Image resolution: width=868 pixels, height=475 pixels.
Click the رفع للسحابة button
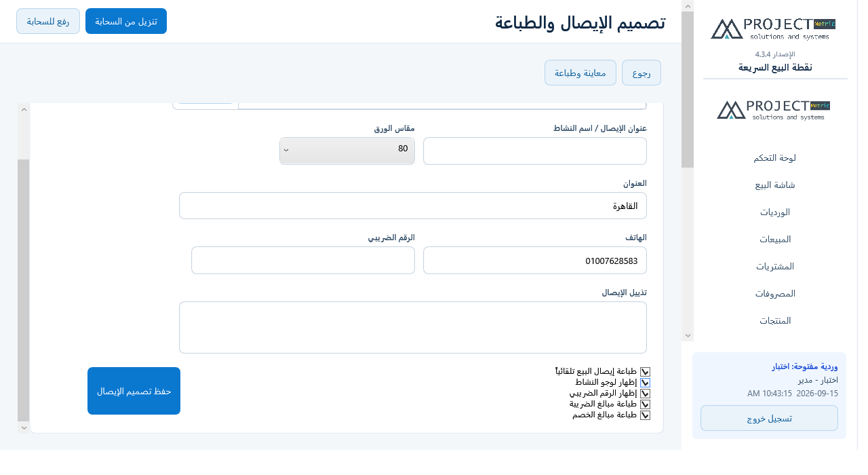48,21
